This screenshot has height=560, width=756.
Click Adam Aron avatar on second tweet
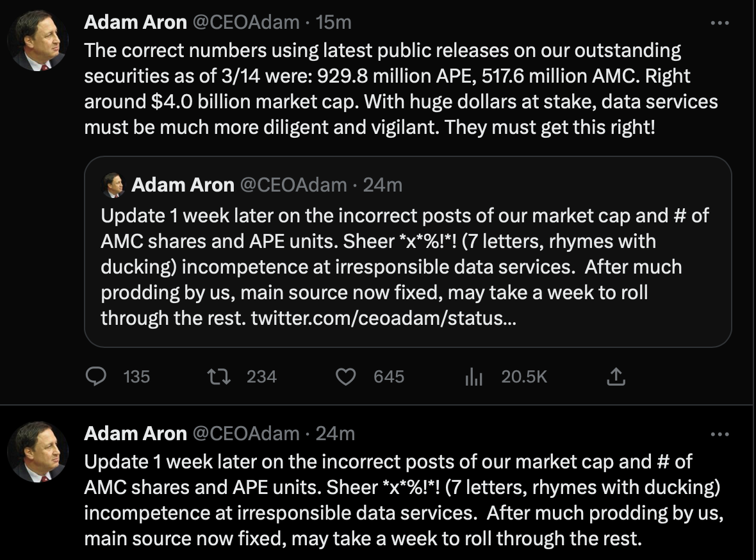38,452
